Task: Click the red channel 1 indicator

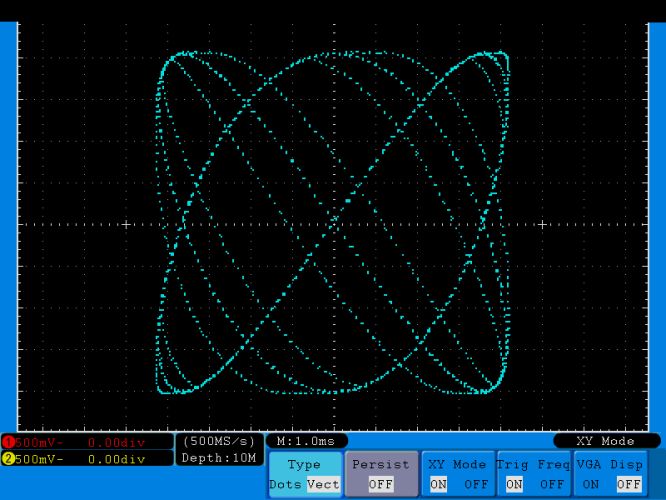Action: (8, 443)
